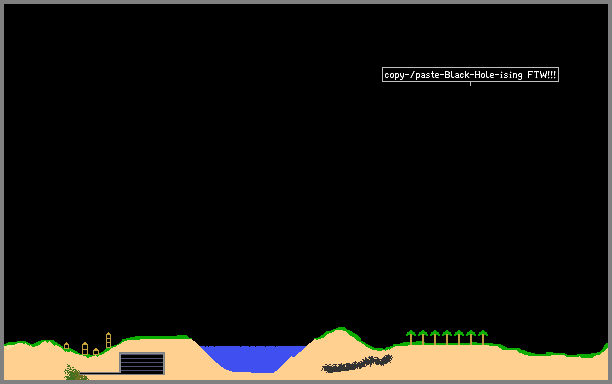Click the tallest yellow tower building
This screenshot has height=384, width=612.
pyautogui.click(x=109, y=340)
